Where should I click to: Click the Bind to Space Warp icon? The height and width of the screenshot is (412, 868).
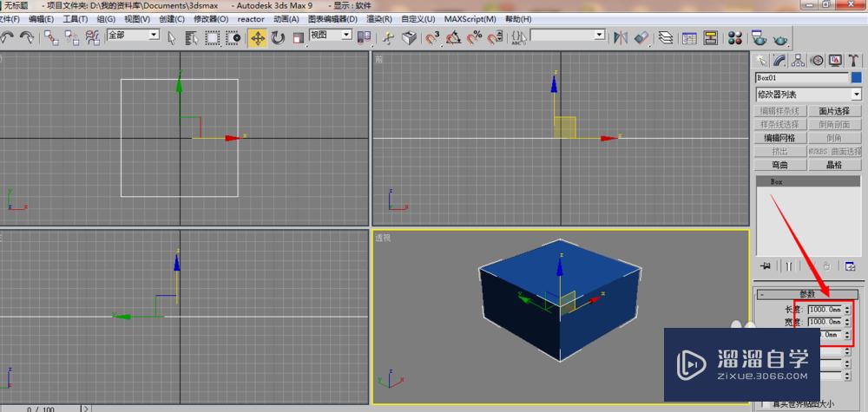[93, 37]
